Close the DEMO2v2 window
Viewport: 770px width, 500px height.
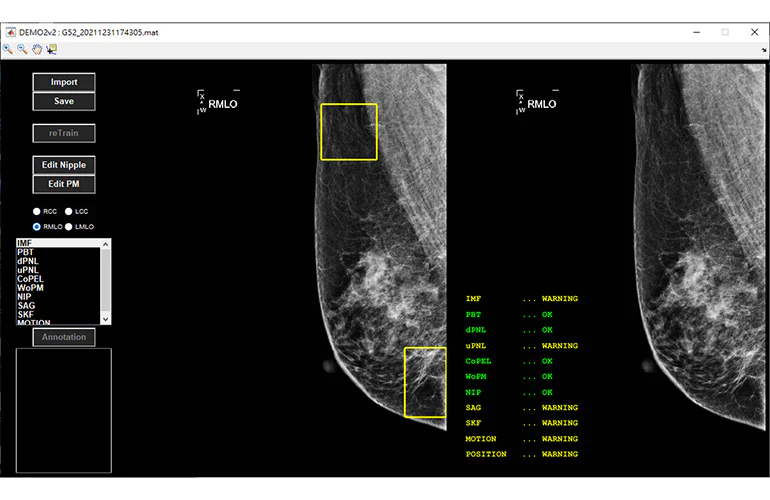click(x=755, y=32)
